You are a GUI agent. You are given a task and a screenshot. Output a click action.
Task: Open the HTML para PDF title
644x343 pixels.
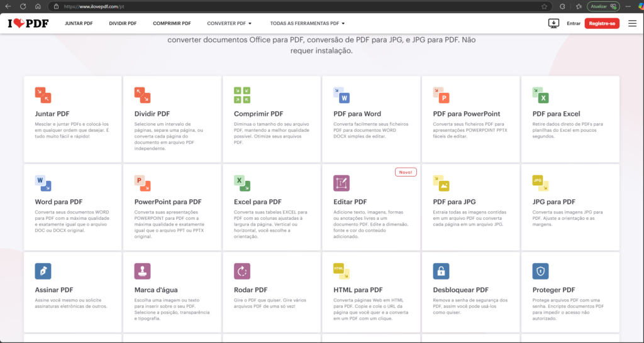pyautogui.click(x=358, y=290)
